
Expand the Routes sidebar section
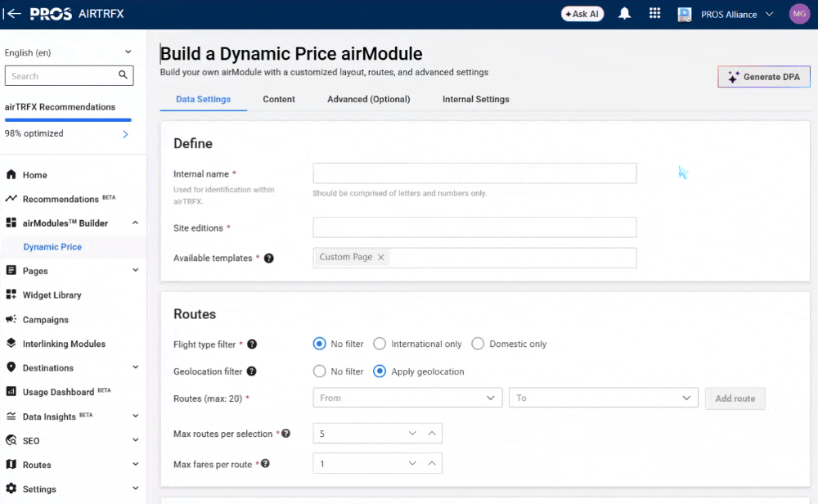136,465
